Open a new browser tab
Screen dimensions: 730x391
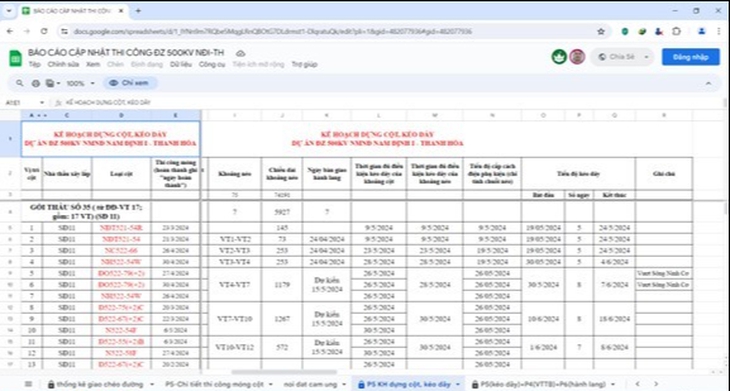[138, 11]
